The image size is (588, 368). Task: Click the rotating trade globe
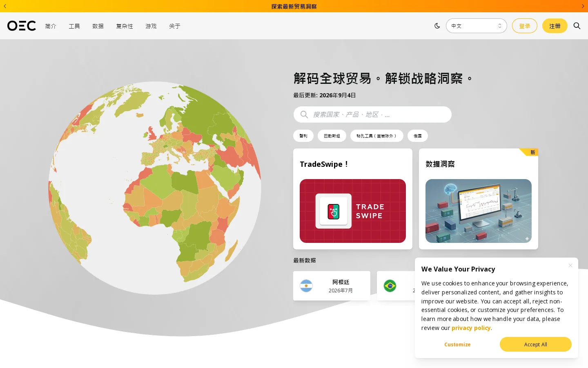pyautogui.click(x=155, y=188)
